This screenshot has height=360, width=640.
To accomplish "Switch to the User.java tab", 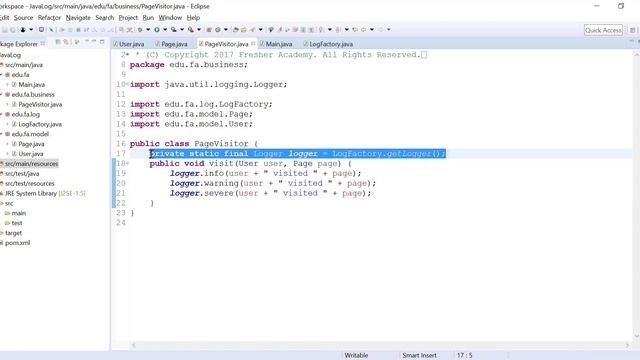I will click(x=128, y=44).
